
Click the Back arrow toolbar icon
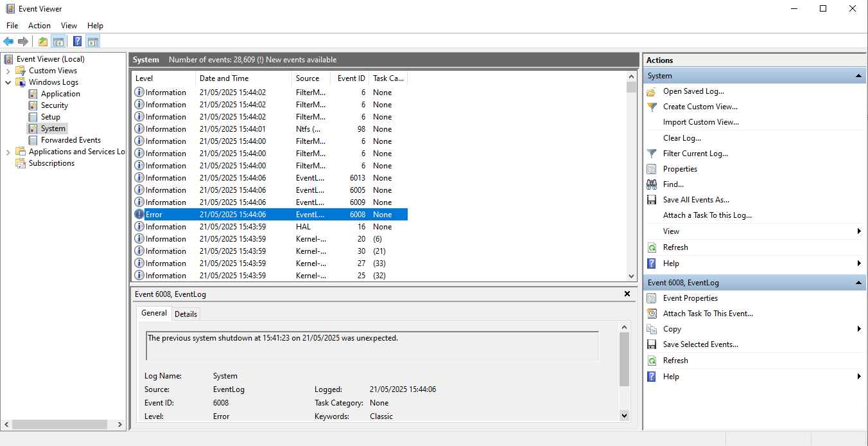coord(8,42)
